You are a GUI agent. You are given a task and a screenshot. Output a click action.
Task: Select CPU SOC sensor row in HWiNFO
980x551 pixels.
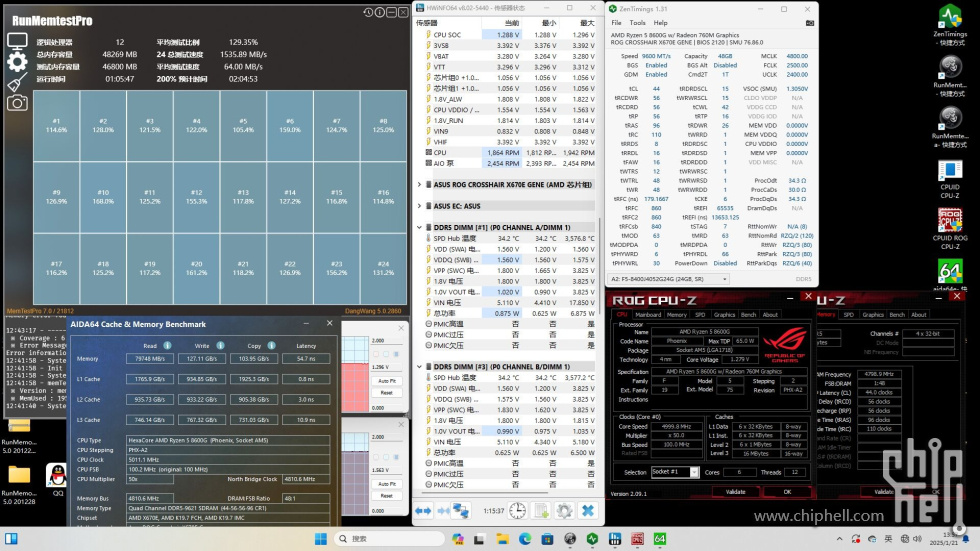tap(508, 35)
